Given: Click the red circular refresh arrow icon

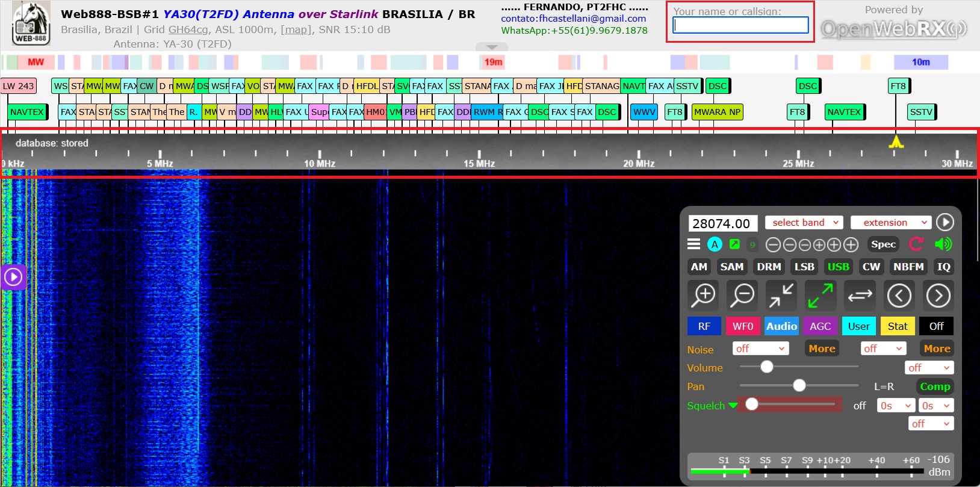Looking at the screenshot, I should (x=916, y=244).
